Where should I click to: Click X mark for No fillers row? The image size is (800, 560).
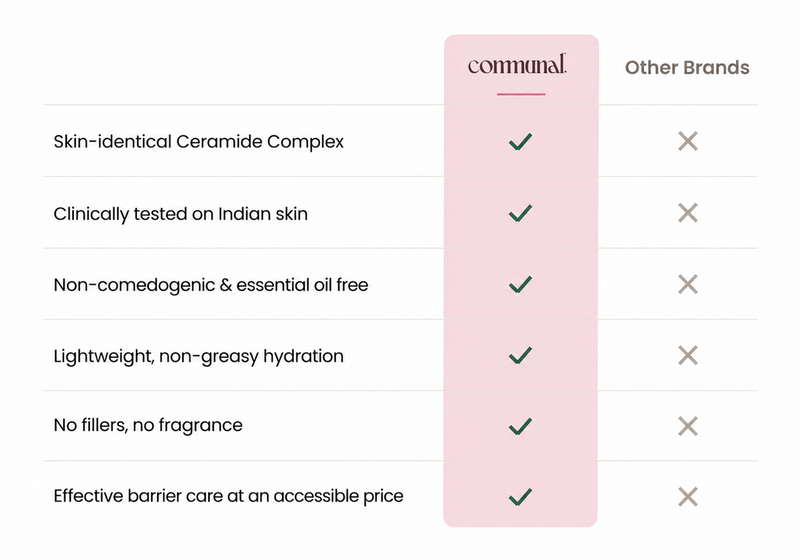tap(688, 426)
